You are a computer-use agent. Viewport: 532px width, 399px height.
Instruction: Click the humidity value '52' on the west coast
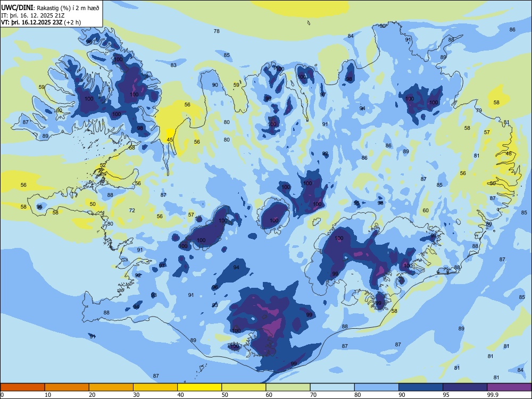pos(103,165)
